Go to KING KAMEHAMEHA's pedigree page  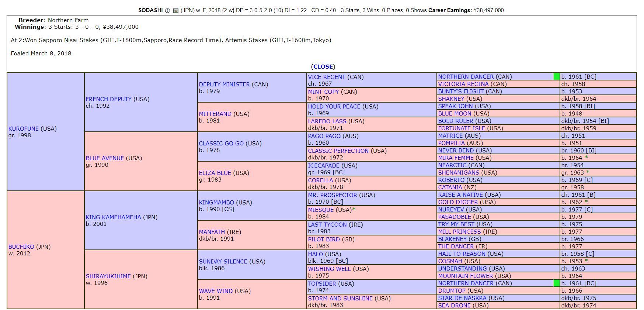point(113,217)
